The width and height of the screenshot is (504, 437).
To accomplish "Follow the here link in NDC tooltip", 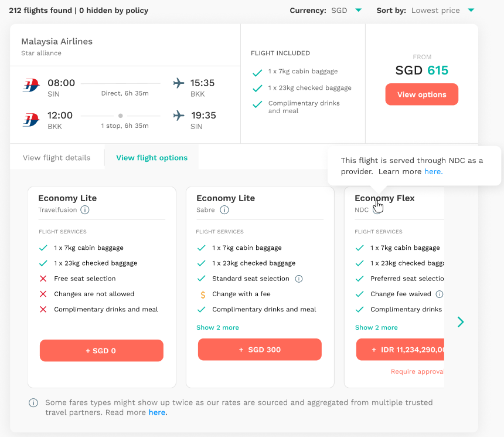I will [433, 172].
